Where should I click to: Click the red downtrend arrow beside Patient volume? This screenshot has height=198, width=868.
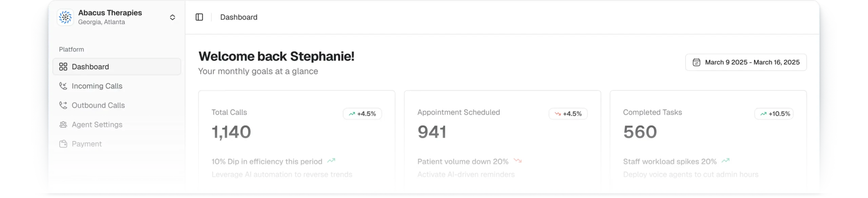click(517, 161)
